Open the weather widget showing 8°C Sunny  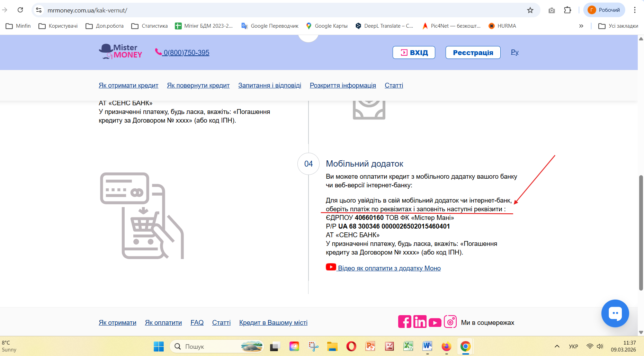(x=9, y=346)
